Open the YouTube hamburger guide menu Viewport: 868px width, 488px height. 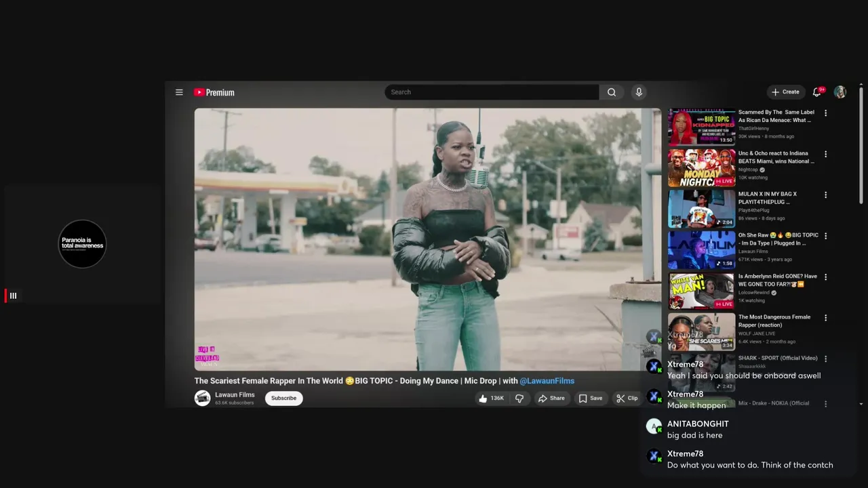[x=179, y=92]
